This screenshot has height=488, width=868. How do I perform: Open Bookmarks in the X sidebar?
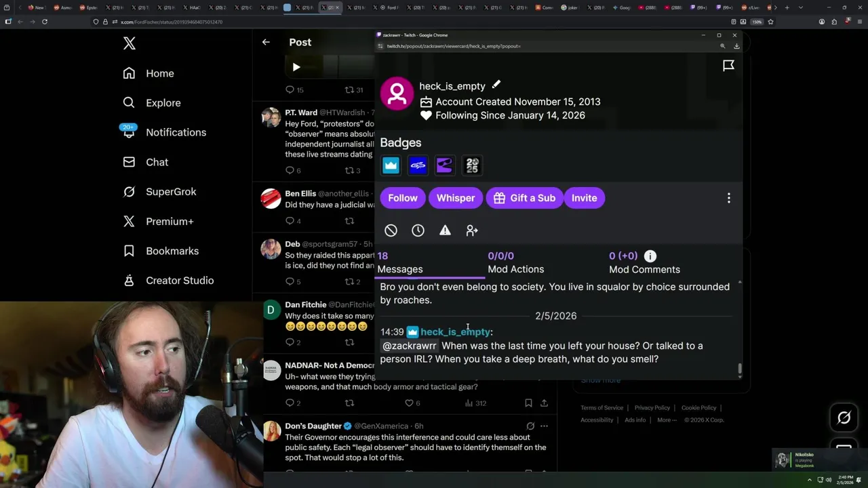pos(161,251)
